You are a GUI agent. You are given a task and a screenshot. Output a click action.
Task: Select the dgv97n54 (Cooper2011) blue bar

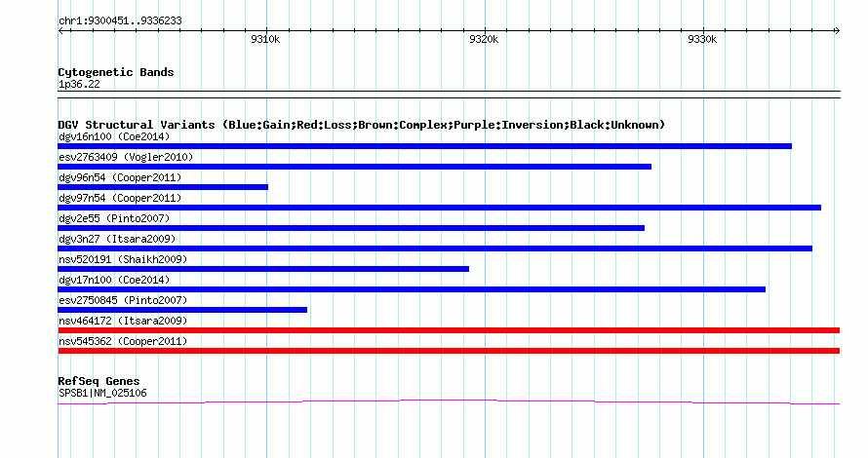click(x=440, y=208)
